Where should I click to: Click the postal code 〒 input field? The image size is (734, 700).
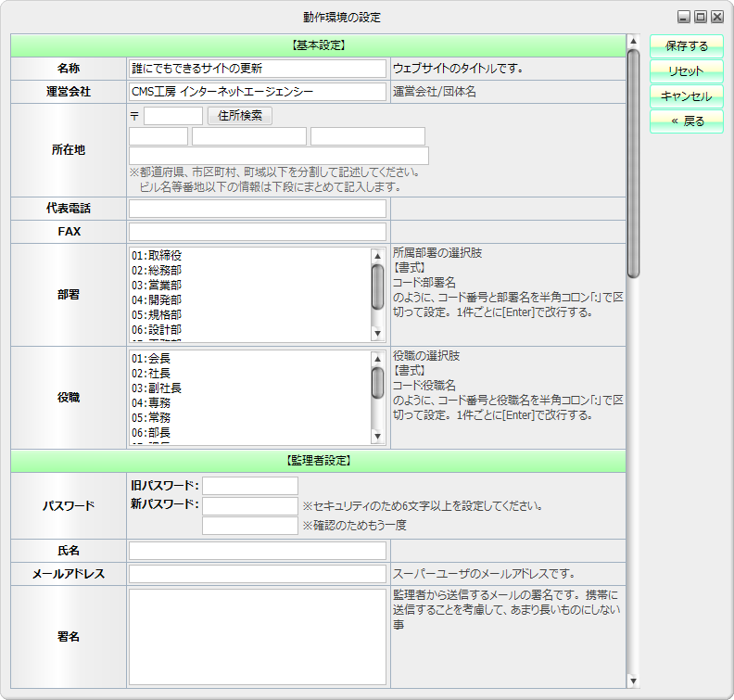(x=172, y=116)
